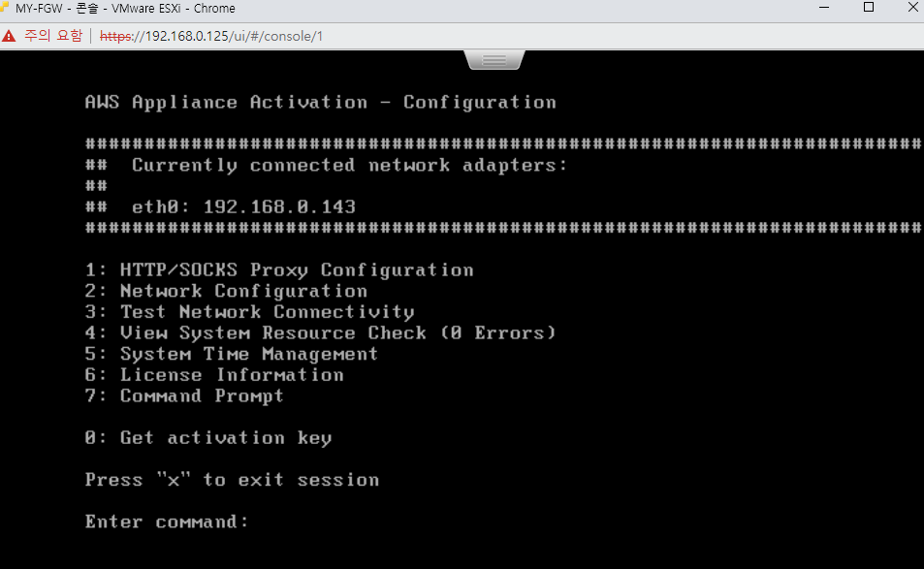
Task: Click 'Currently connected network adapters:' text
Action: click(x=350, y=165)
